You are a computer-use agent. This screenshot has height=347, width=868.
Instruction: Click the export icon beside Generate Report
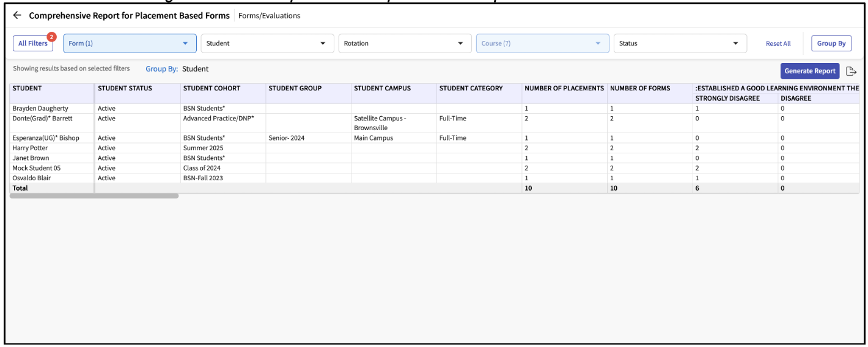pyautogui.click(x=851, y=71)
